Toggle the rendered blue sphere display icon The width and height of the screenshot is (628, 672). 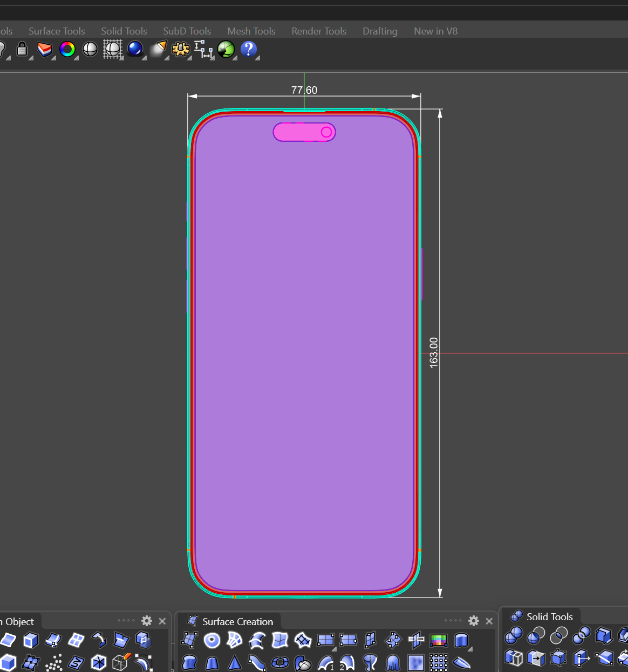135,50
